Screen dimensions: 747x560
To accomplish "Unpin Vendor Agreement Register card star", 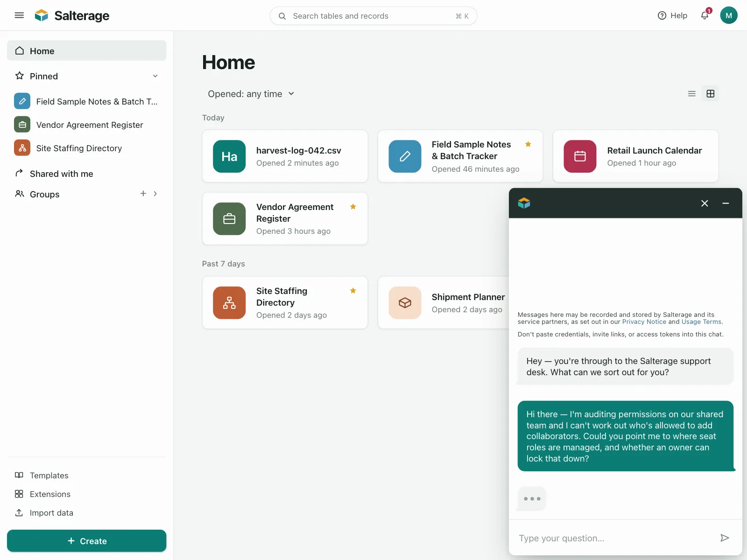I will point(353,207).
